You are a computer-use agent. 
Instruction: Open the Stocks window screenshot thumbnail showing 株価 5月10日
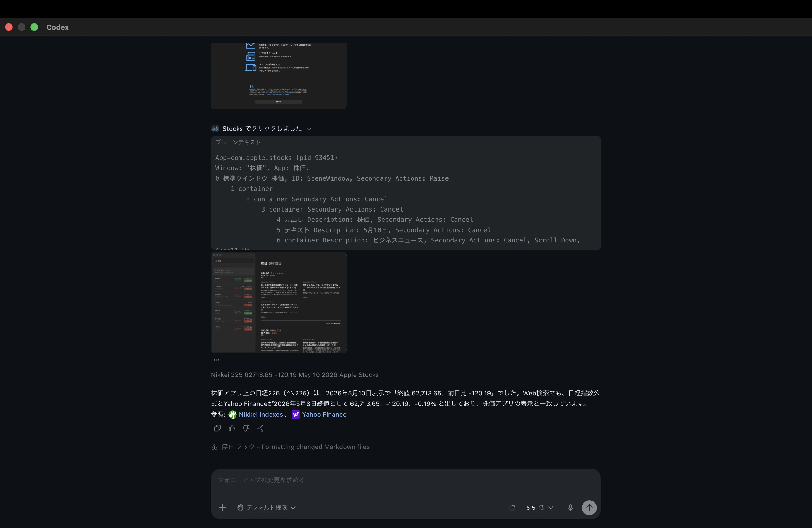278,302
